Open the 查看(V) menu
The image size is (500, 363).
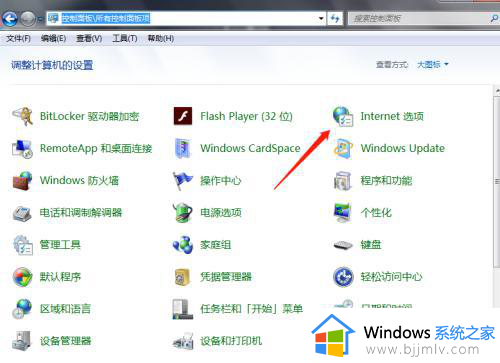coord(89,39)
